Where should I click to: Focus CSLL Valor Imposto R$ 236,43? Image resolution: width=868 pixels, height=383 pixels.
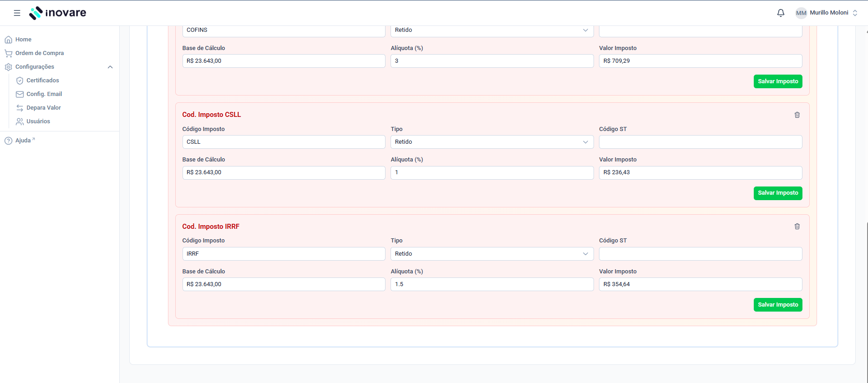pyautogui.click(x=700, y=173)
